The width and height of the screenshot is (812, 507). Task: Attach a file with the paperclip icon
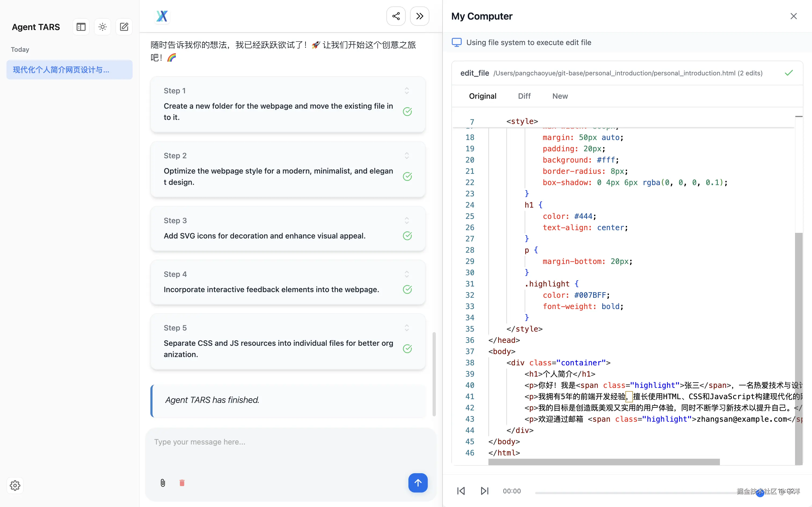163,483
